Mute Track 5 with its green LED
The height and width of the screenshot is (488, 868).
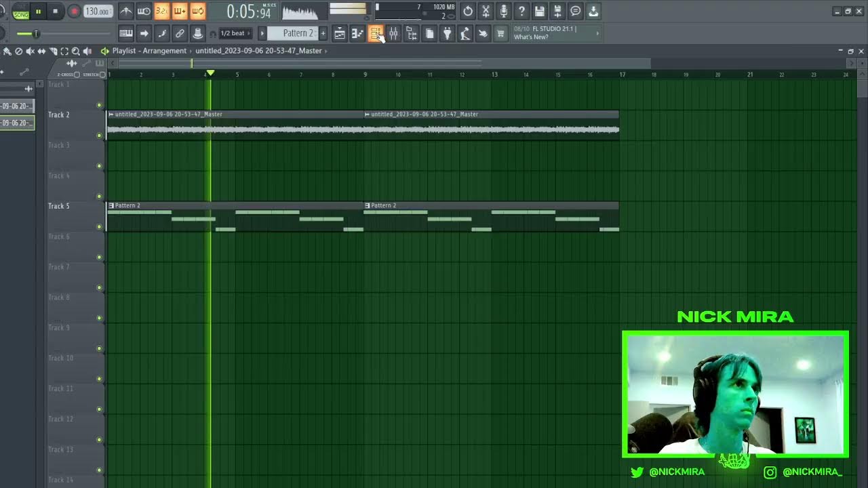pyautogui.click(x=99, y=227)
